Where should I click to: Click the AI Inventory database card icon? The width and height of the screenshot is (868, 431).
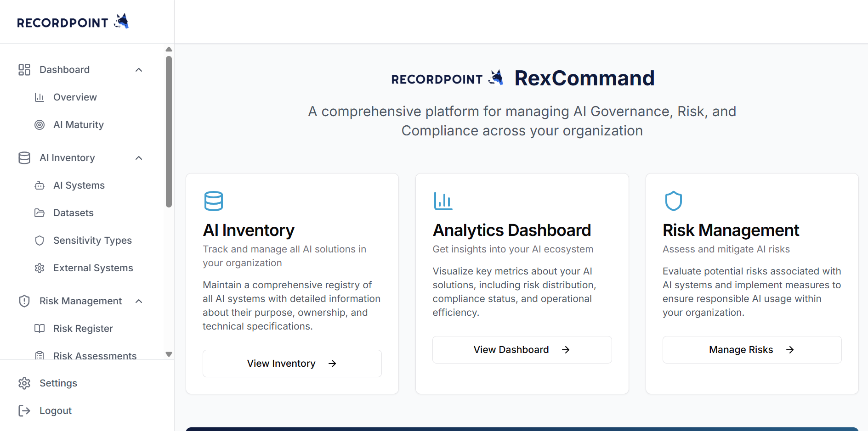pos(213,201)
